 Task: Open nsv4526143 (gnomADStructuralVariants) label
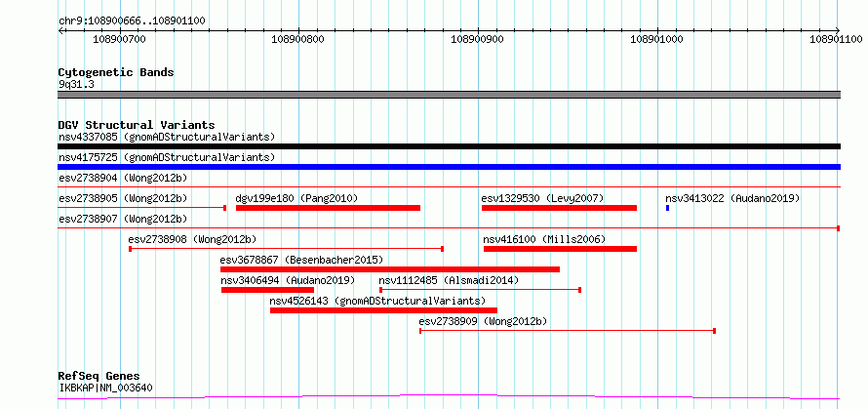click(x=377, y=301)
